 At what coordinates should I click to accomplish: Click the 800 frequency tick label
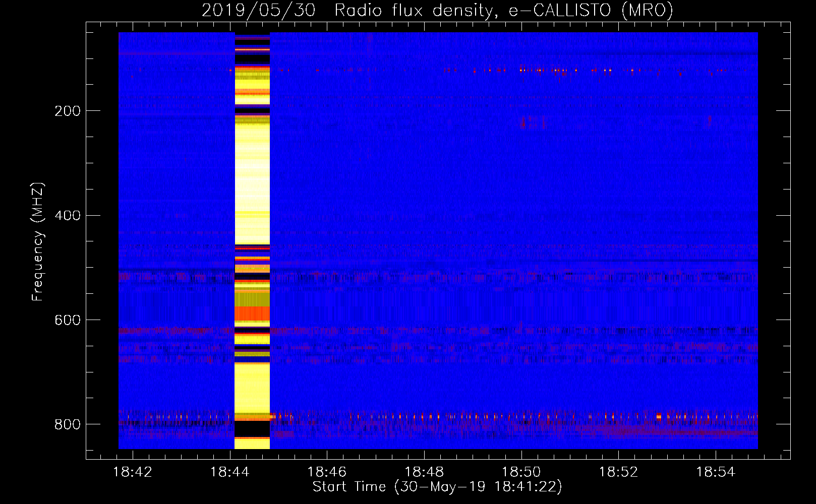pyautogui.click(x=68, y=425)
